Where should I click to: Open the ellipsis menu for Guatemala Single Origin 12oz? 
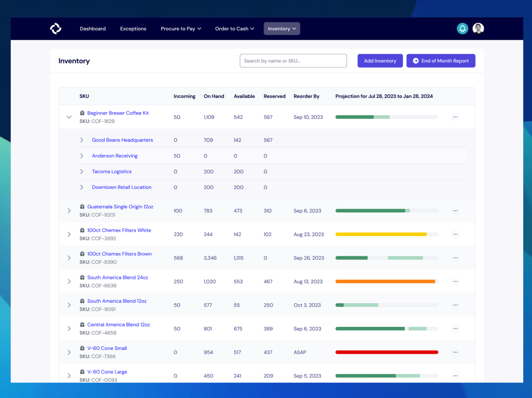455,211
